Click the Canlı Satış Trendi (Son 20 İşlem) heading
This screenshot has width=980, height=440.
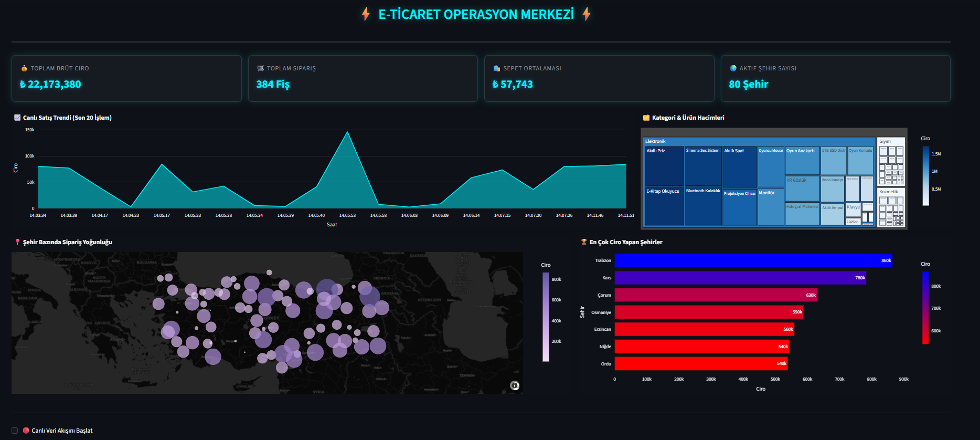67,118
